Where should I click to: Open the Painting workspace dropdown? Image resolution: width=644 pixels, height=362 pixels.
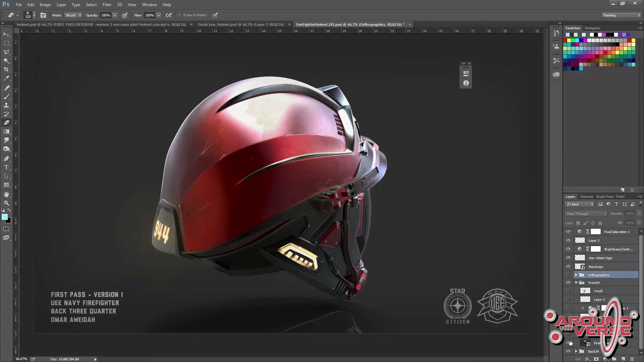tap(621, 15)
